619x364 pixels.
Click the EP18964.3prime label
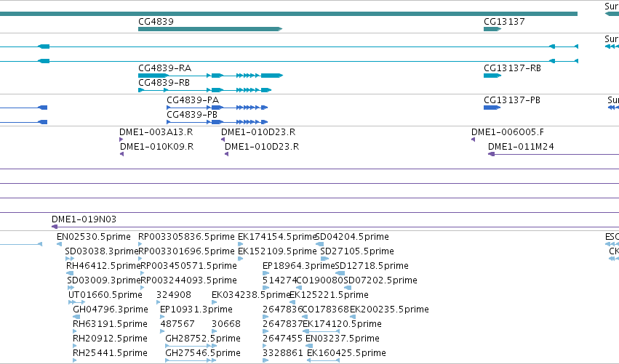(x=299, y=266)
